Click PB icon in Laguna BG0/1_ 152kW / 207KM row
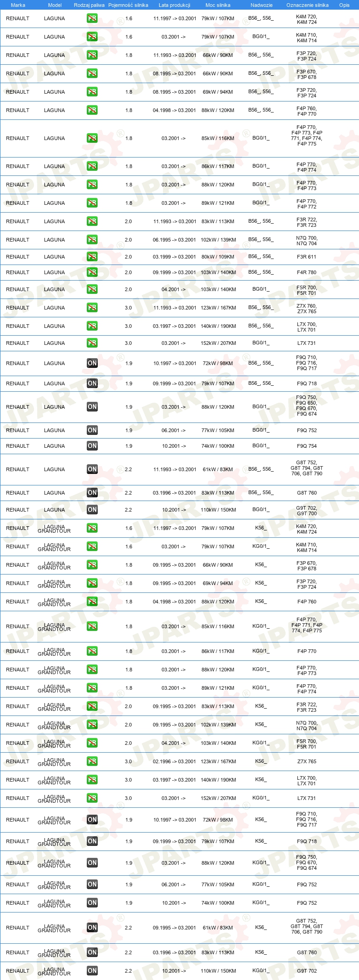 coord(92,343)
